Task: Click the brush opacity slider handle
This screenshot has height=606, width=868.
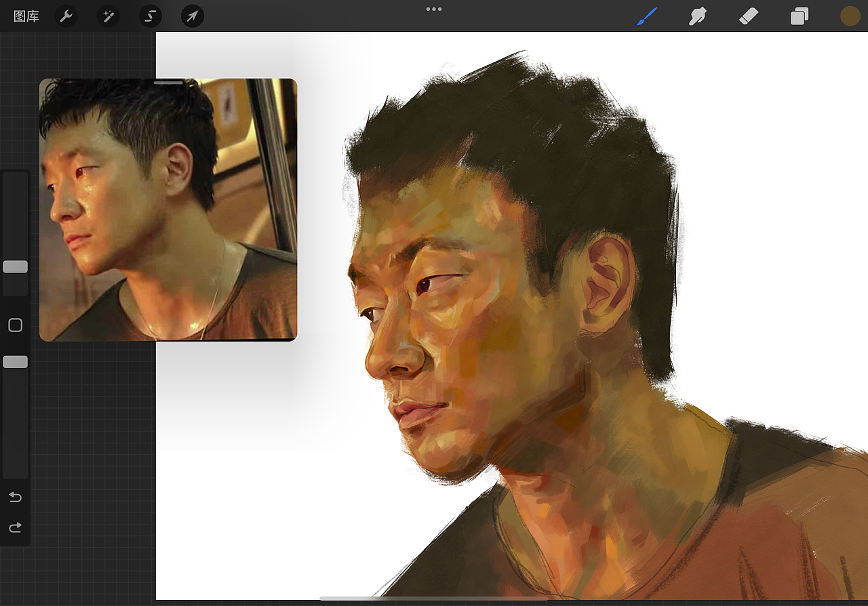Action: [15, 362]
